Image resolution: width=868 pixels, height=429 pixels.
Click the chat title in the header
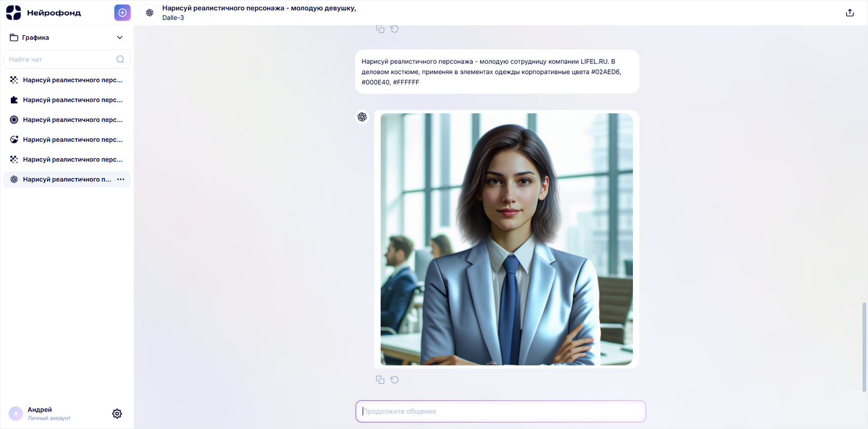pos(259,8)
